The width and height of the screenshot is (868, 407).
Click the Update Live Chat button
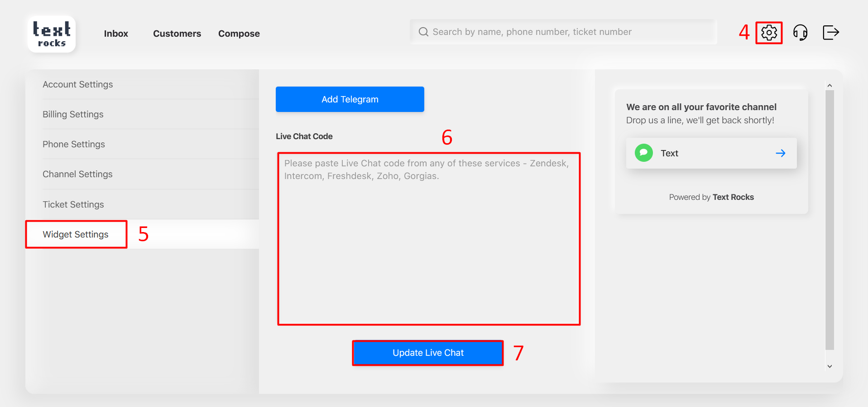pyautogui.click(x=428, y=353)
